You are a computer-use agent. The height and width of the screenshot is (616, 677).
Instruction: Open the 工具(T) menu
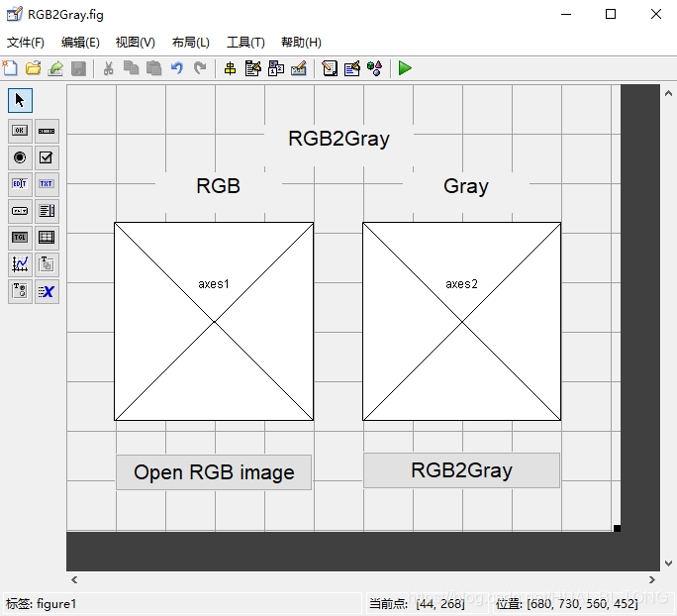point(245,43)
